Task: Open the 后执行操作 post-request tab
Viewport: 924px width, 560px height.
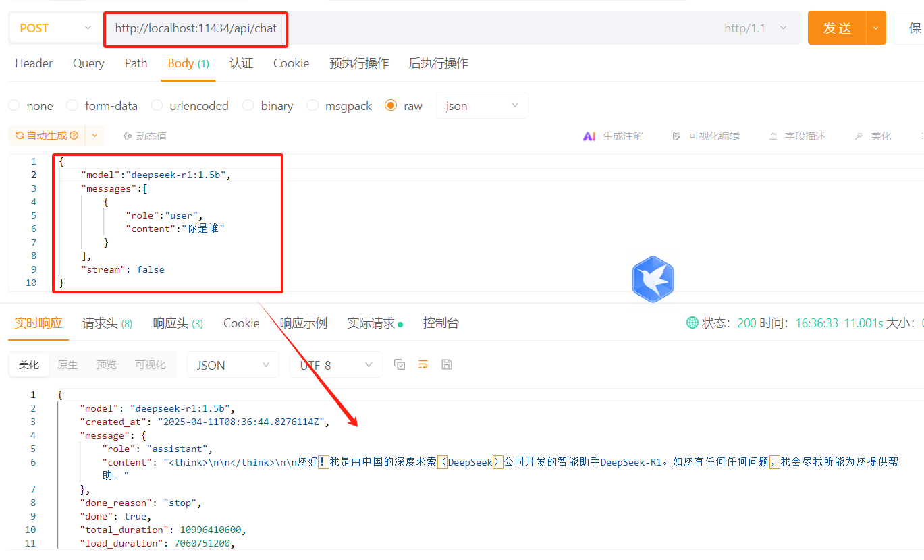Action: coord(438,63)
